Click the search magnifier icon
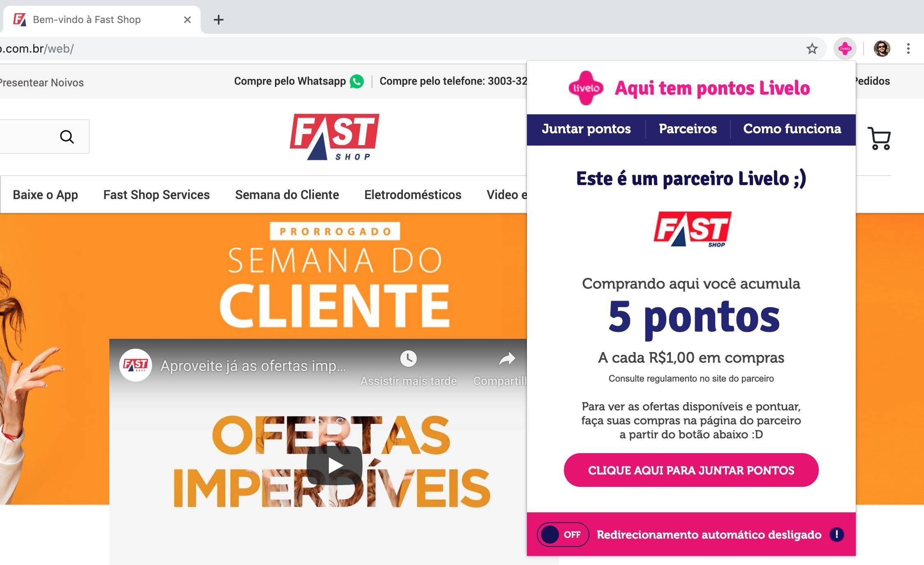The image size is (924, 565). pyautogui.click(x=67, y=137)
